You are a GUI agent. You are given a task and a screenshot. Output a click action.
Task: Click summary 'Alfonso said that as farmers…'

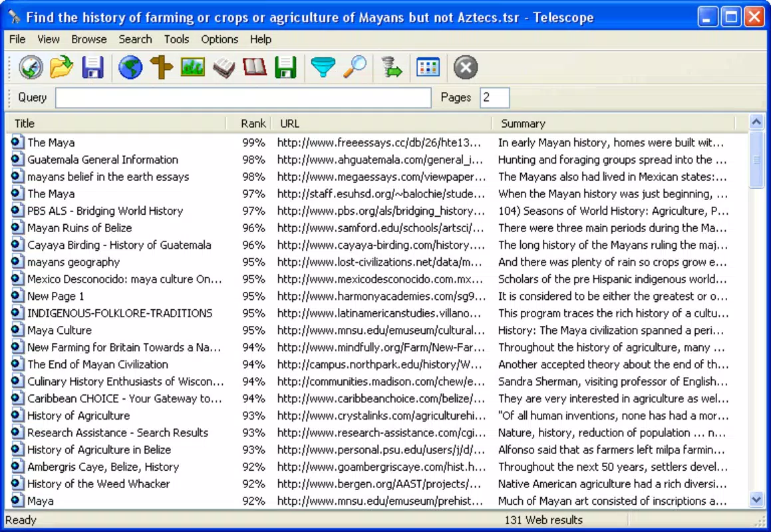coord(613,450)
